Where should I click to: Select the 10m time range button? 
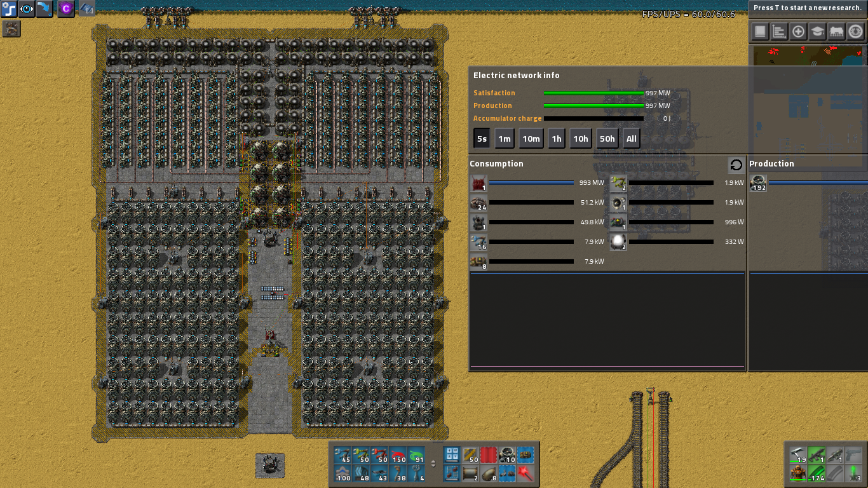(531, 139)
